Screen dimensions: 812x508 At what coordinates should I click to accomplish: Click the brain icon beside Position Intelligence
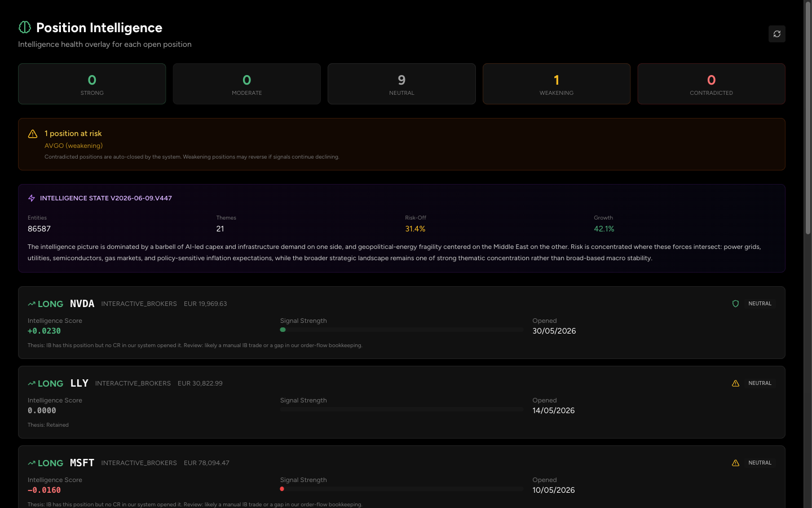(25, 27)
